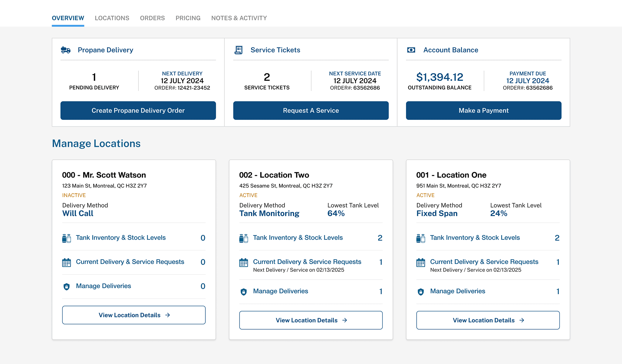View Location Details for Location Two
This screenshot has height=364, width=622.
(x=311, y=320)
